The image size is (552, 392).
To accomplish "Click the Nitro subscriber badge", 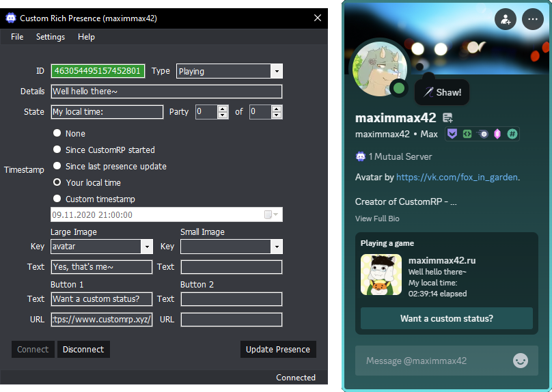I will point(482,134).
